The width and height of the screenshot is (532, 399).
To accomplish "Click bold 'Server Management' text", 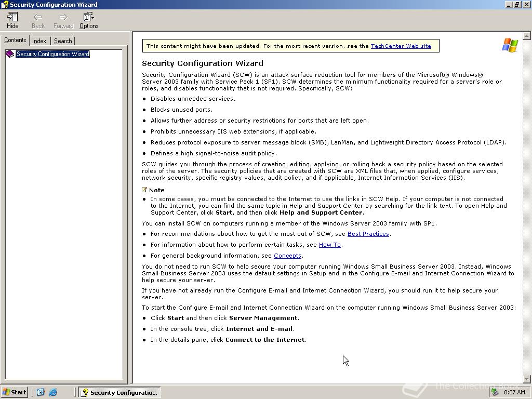I will (x=263, y=318).
